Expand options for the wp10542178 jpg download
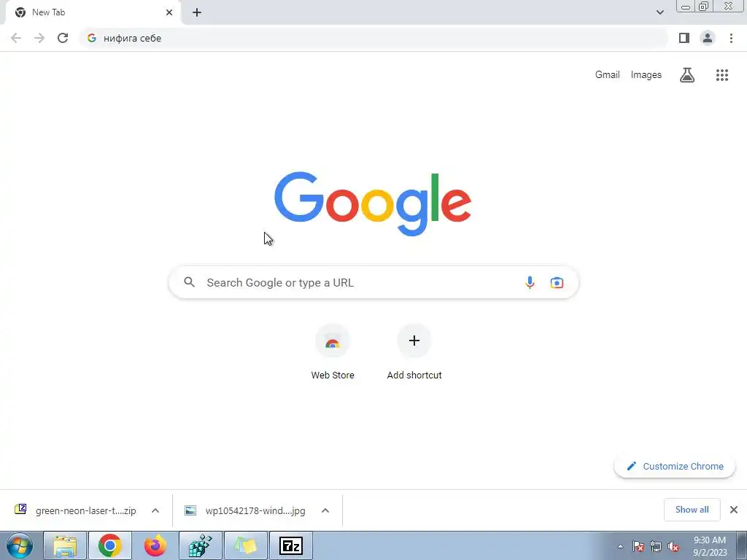The height and width of the screenshot is (560, 747). [x=325, y=510]
